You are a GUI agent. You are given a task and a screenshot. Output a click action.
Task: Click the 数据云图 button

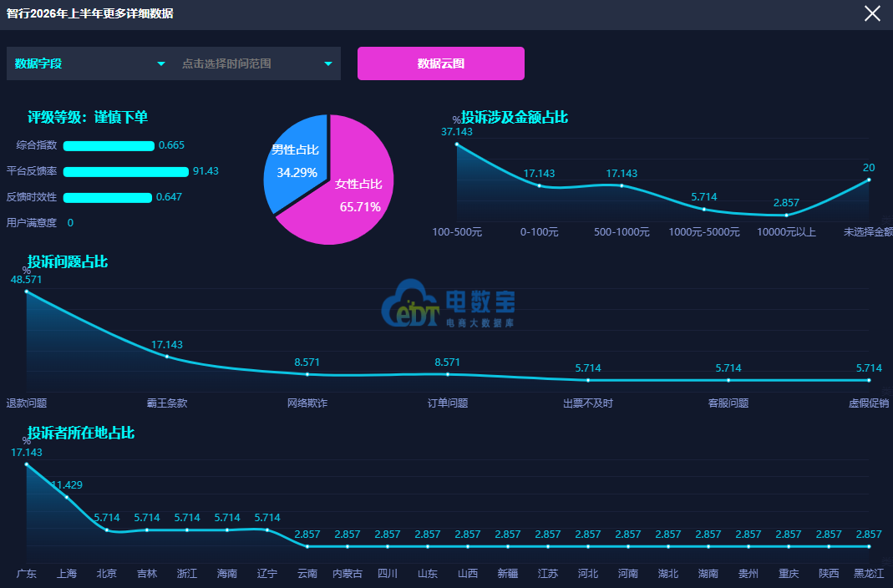point(441,63)
